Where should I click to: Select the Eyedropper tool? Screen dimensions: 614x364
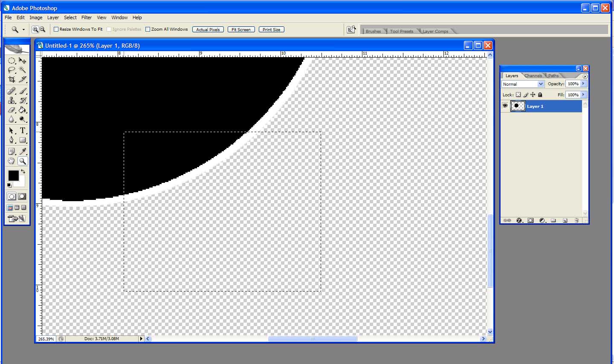pos(23,151)
